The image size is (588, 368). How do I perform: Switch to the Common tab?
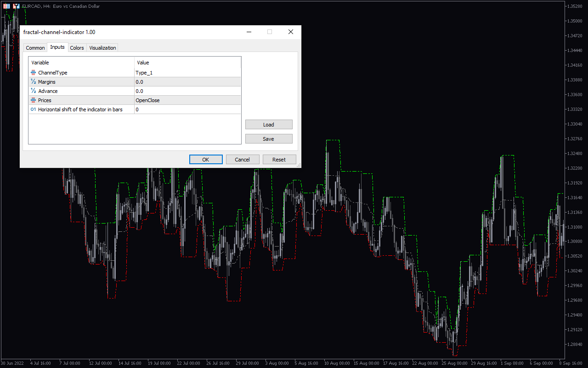(x=35, y=48)
